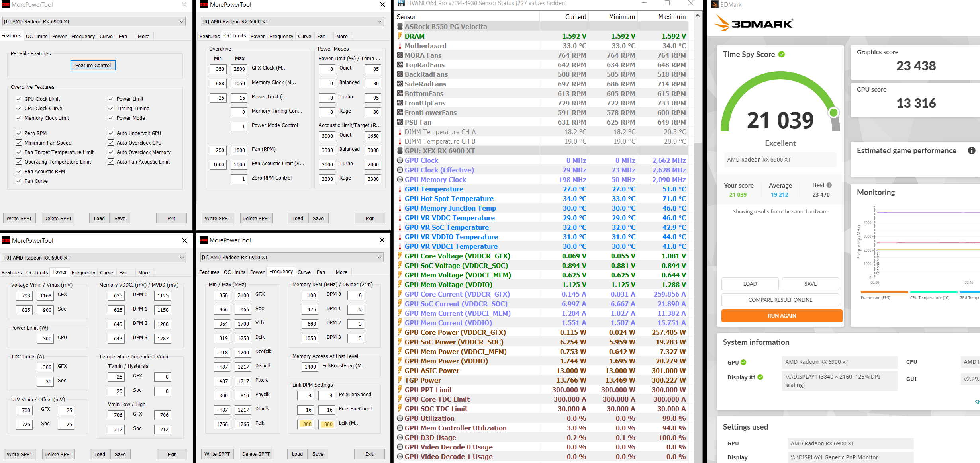
Task: Disable the Auto Undervolt GPU checkbox
Action: pos(111,133)
